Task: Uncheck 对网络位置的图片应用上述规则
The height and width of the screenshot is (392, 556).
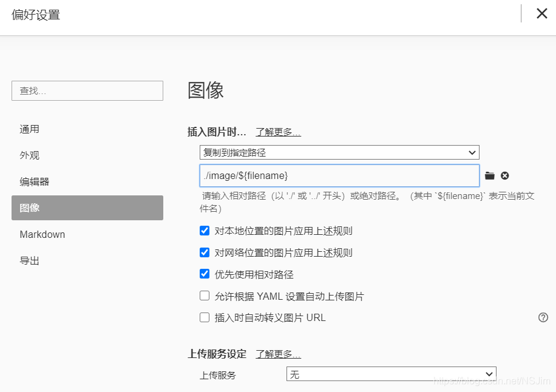Action: (205, 252)
